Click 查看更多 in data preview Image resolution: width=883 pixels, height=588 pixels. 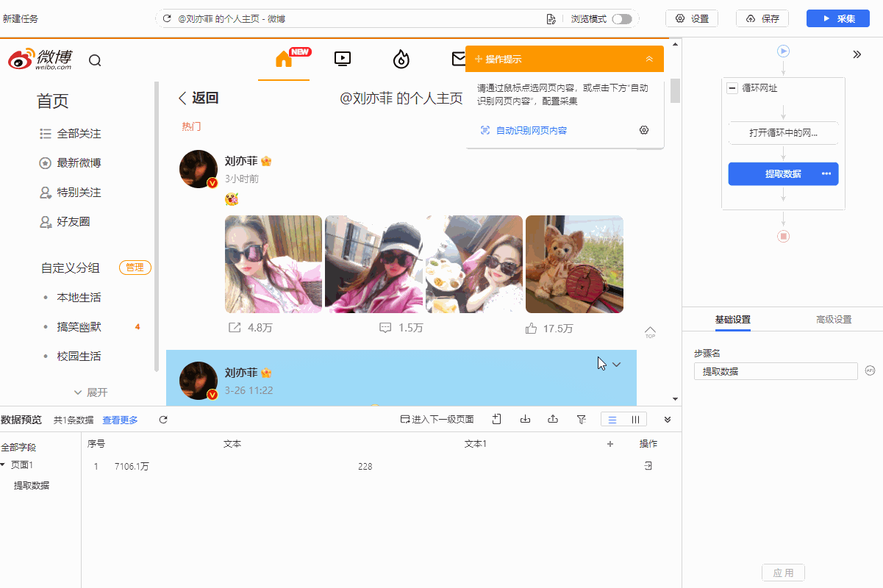coord(120,420)
